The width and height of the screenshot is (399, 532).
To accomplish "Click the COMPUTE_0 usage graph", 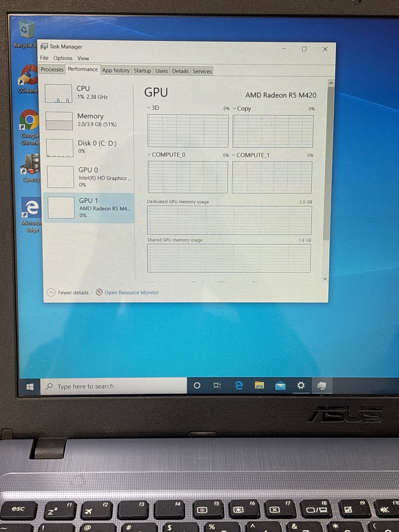I will pyautogui.click(x=188, y=177).
